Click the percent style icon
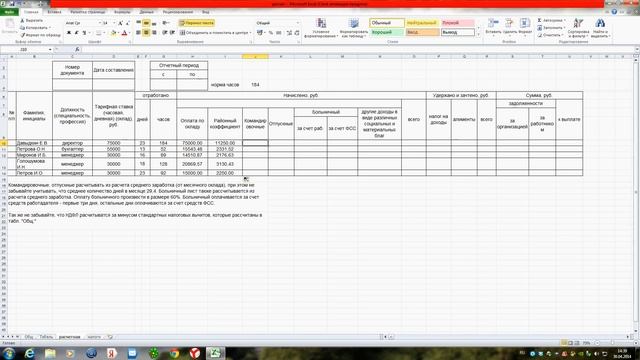This screenshot has height=360, width=640. (x=271, y=33)
